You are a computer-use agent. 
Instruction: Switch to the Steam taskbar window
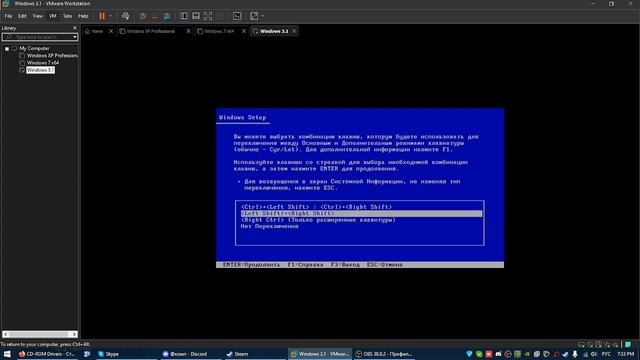[255, 354]
